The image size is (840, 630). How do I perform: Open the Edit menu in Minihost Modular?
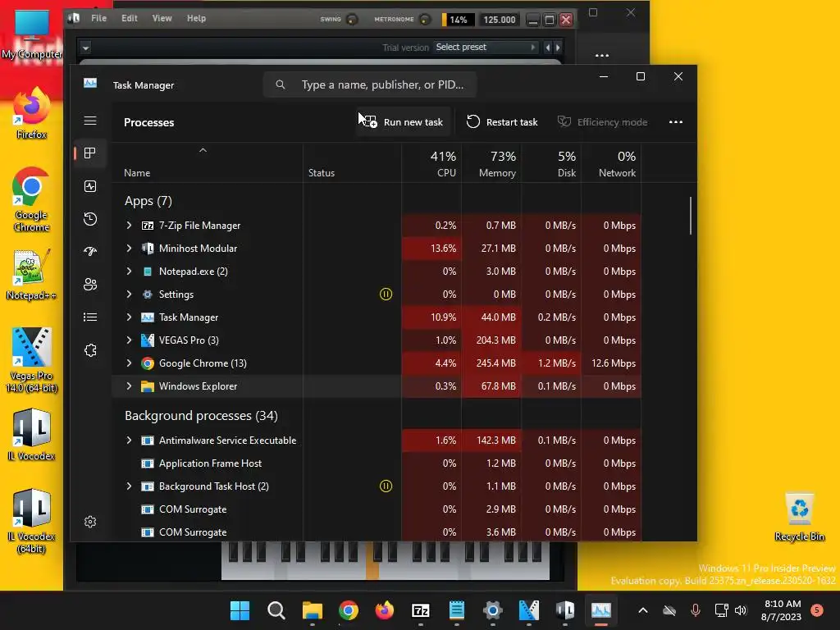(x=129, y=18)
